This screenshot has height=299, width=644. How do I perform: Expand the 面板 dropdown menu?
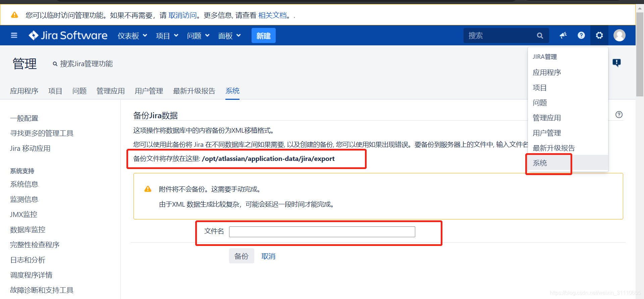pos(229,36)
